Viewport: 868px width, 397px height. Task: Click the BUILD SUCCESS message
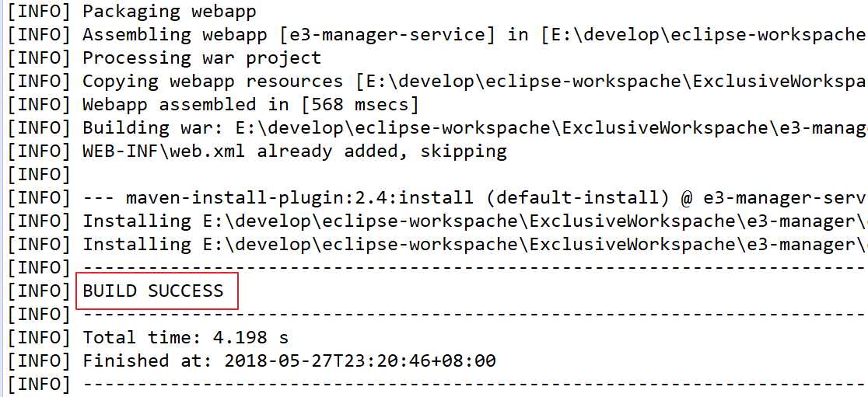click(x=153, y=291)
